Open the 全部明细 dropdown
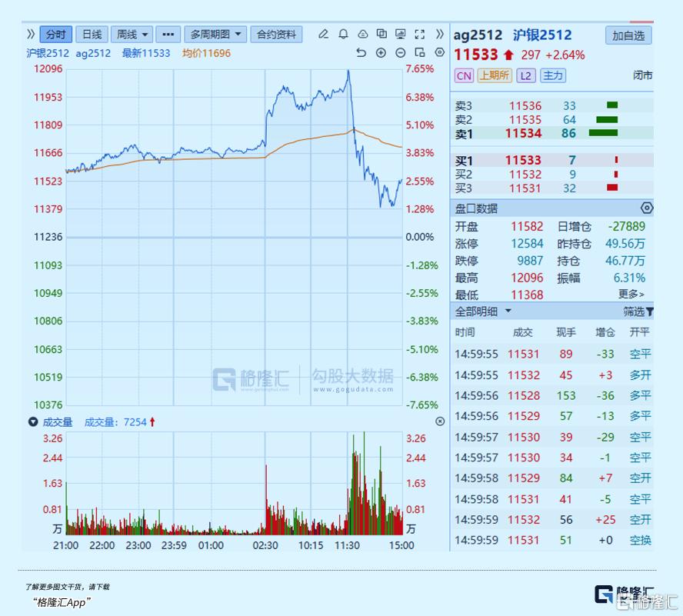The image size is (683, 616). pyautogui.click(x=483, y=311)
